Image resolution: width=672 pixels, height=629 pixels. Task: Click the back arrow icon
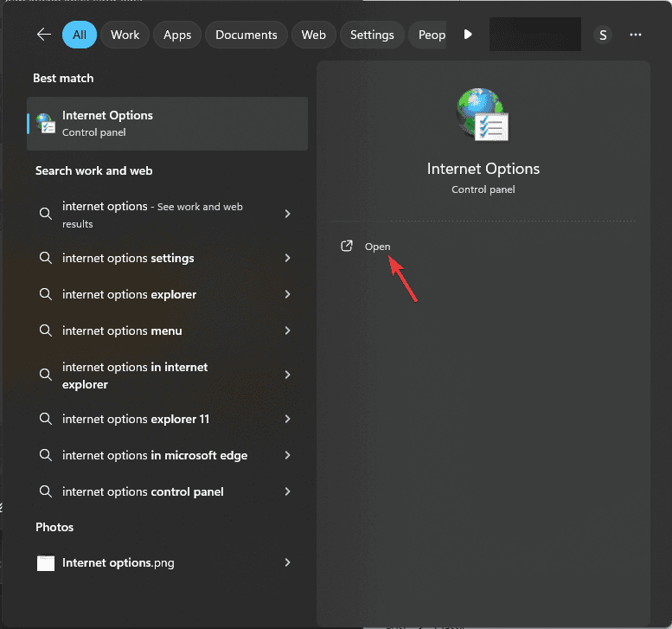(44, 35)
